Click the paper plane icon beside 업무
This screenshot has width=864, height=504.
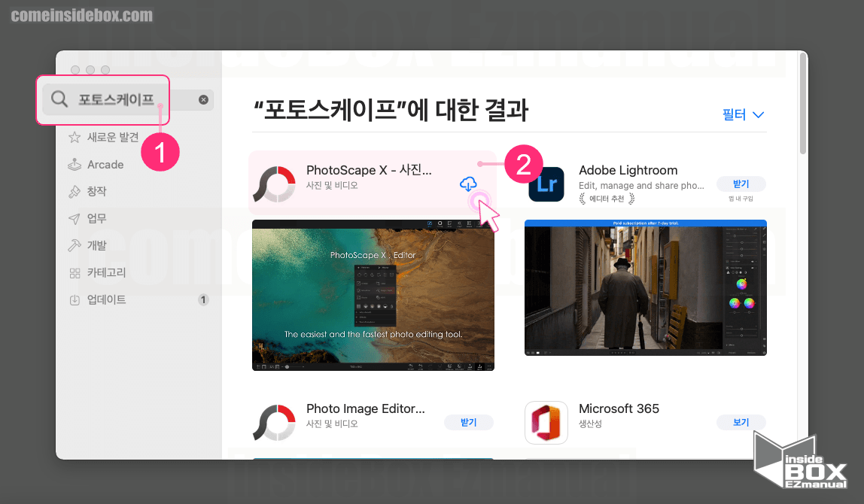tap(75, 219)
